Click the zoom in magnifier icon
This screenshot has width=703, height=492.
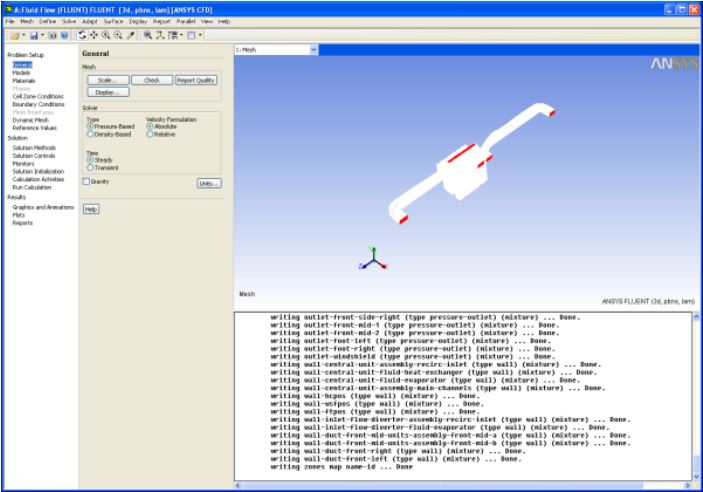click(x=106, y=35)
